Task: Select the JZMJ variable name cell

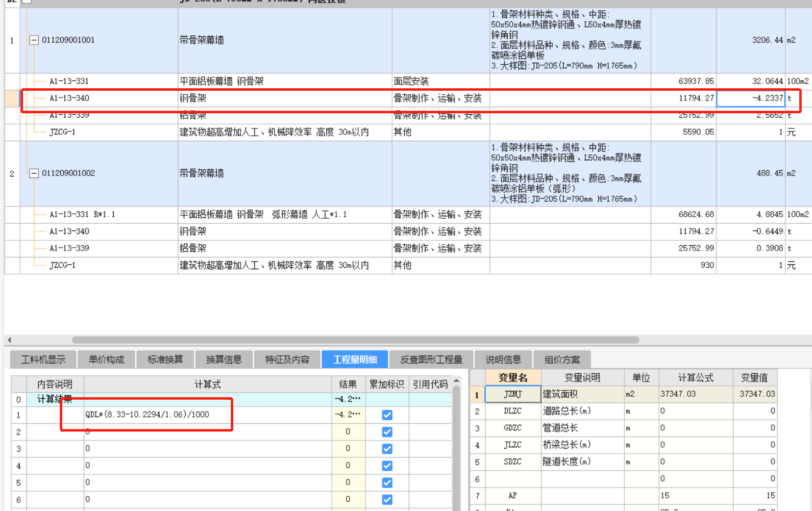Action: [x=513, y=394]
